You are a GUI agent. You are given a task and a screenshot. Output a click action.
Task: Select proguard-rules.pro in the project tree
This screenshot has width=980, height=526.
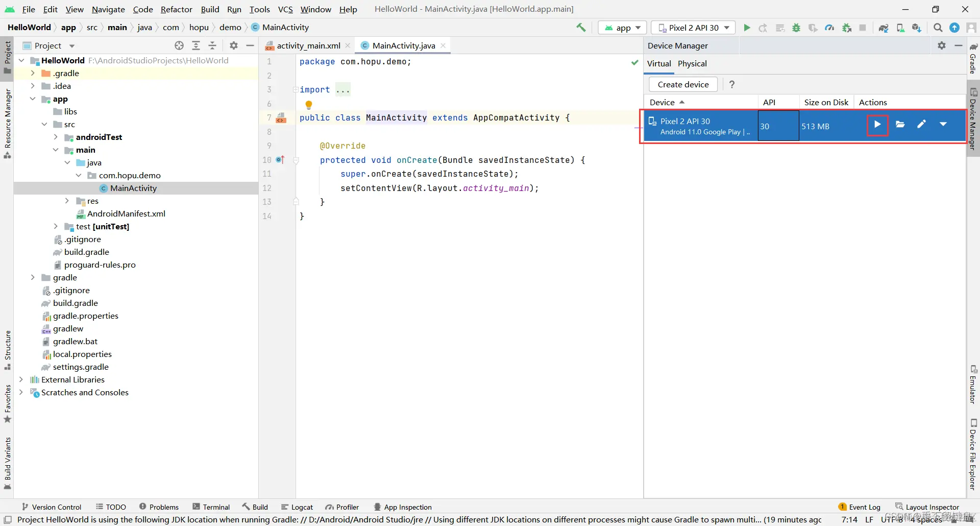click(100, 265)
